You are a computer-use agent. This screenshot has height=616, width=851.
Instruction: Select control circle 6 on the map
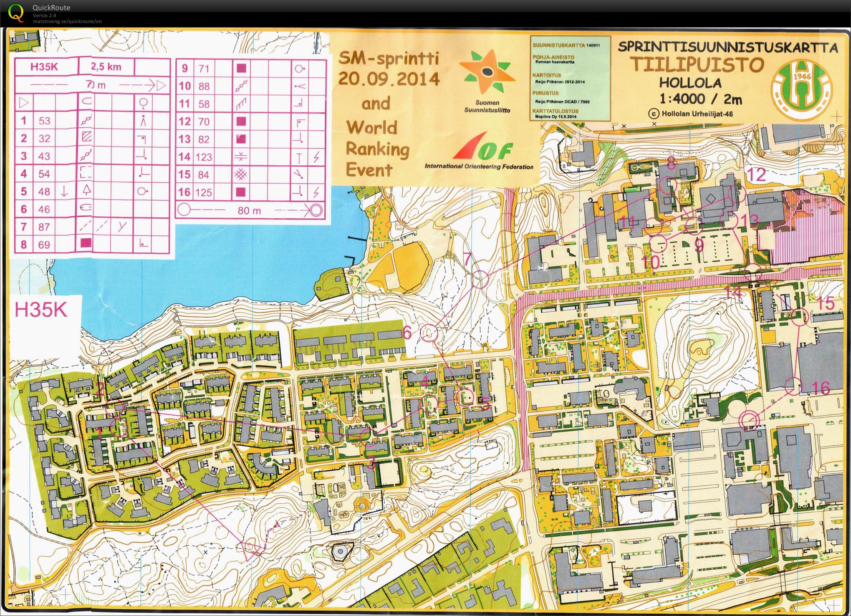click(x=429, y=332)
